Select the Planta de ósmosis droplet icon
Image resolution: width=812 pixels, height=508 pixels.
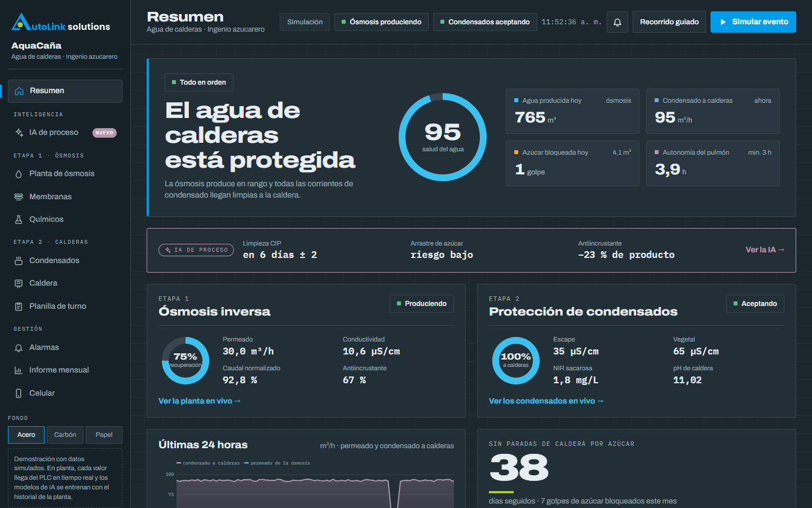coord(19,174)
